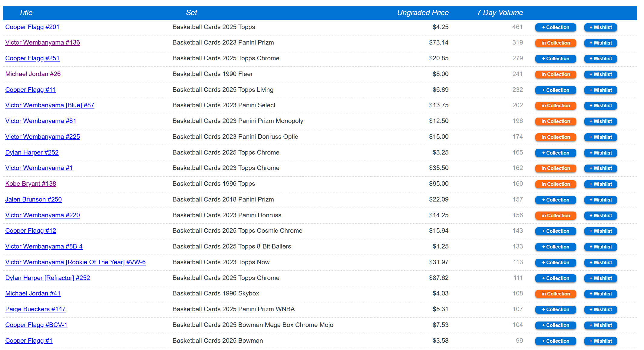Click the Ungraded Price column header
644x350 pixels.
423,13
